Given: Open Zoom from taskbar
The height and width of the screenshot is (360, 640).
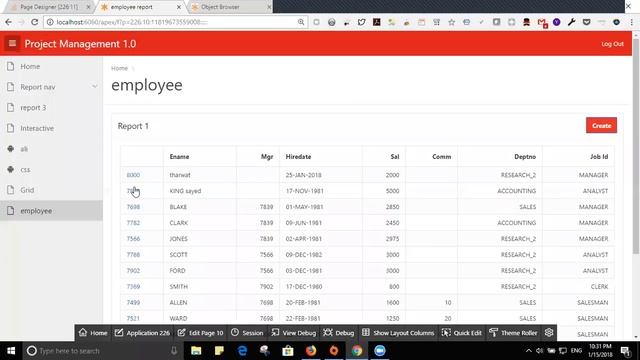Looking at the screenshot, I should click(x=380, y=351).
